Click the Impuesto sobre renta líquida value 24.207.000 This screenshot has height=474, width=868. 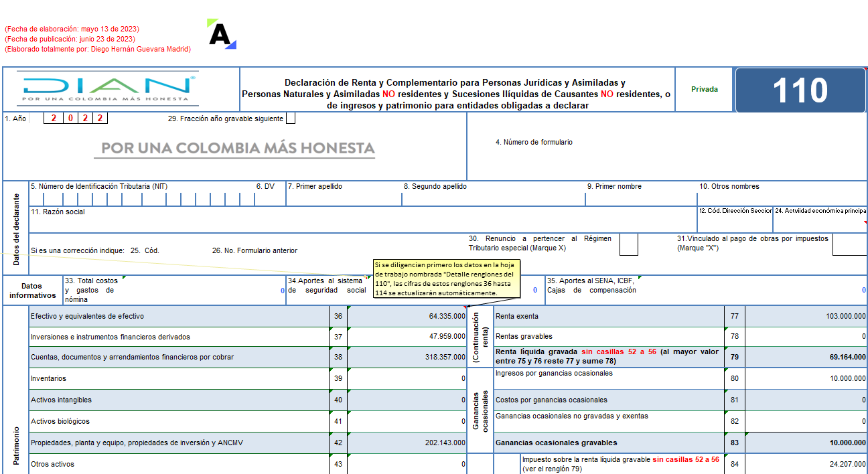tap(806, 464)
